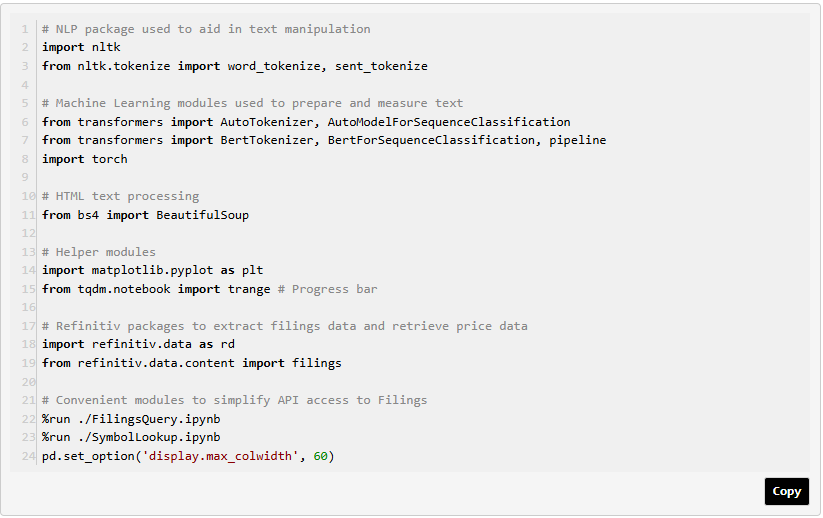The height and width of the screenshot is (518, 823).
Task: Click the 'import nltk' code line
Action: pos(81,47)
